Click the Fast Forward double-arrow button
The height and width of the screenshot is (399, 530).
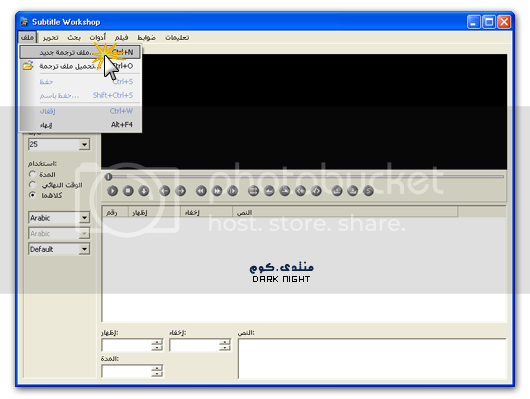217,191
